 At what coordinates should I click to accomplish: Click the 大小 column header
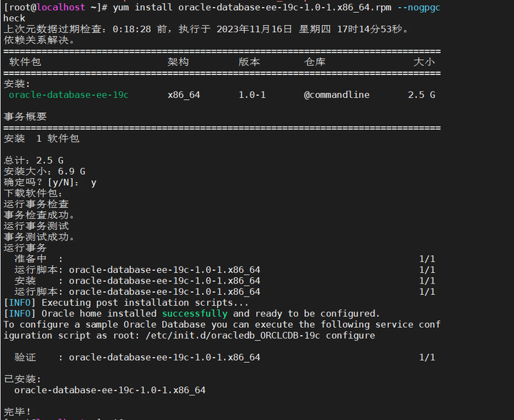[424, 62]
